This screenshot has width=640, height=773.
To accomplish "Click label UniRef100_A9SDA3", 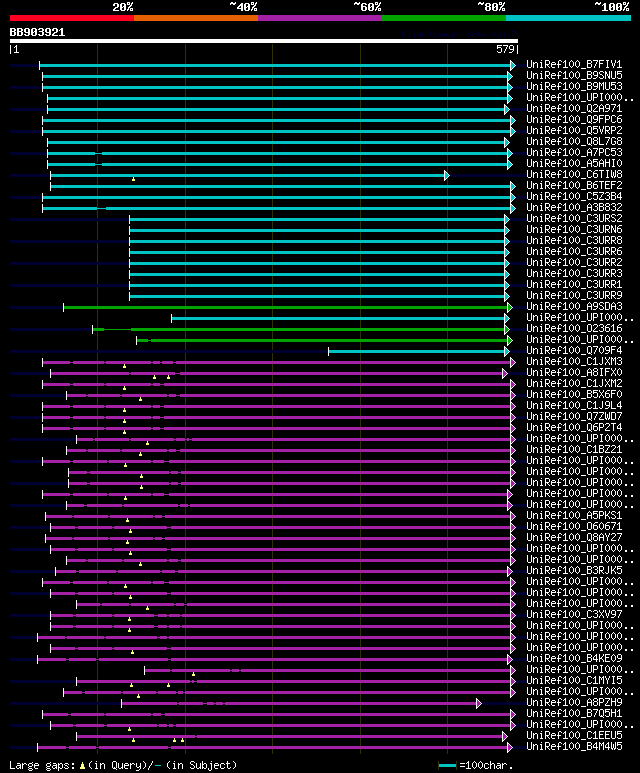I will (574, 306).
